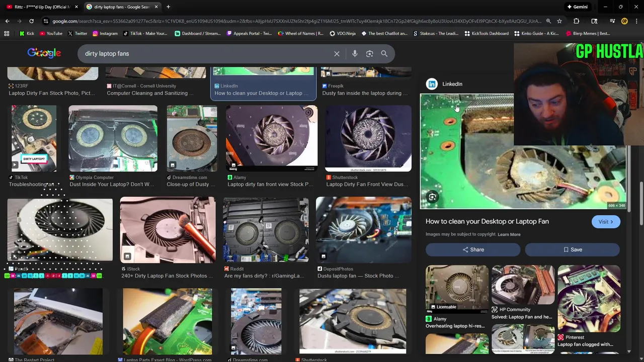Open the Blerp Memes bookmark
This screenshot has width=644, height=362.
click(588, 34)
